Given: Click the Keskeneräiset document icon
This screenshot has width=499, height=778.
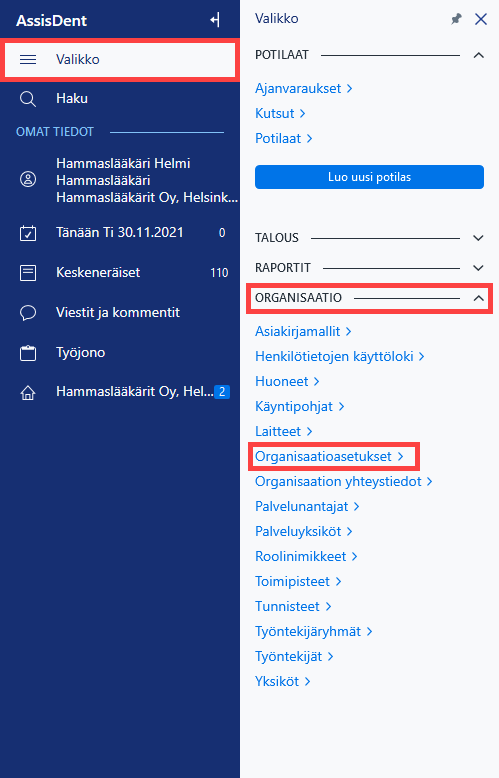Looking at the screenshot, I should 28,272.
